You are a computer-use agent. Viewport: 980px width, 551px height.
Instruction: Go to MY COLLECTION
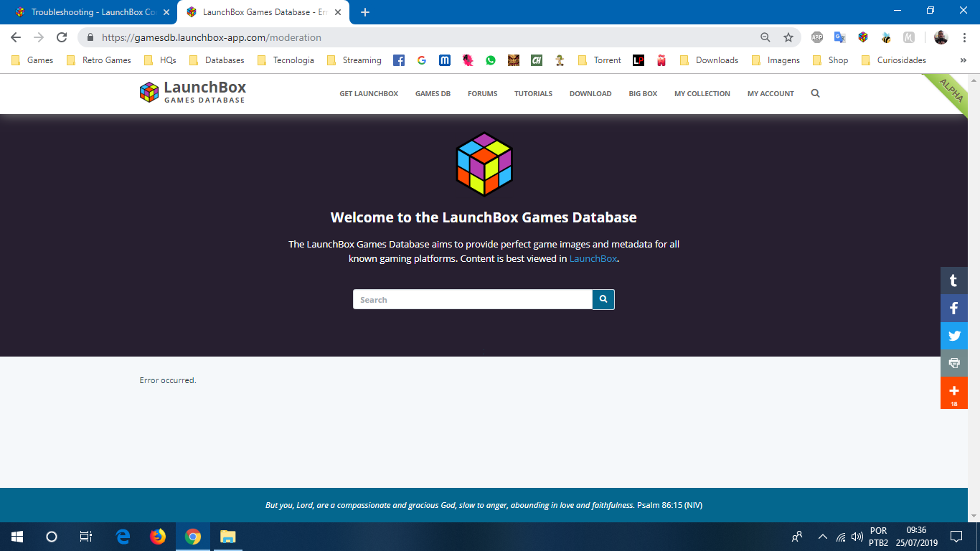[702, 93]
